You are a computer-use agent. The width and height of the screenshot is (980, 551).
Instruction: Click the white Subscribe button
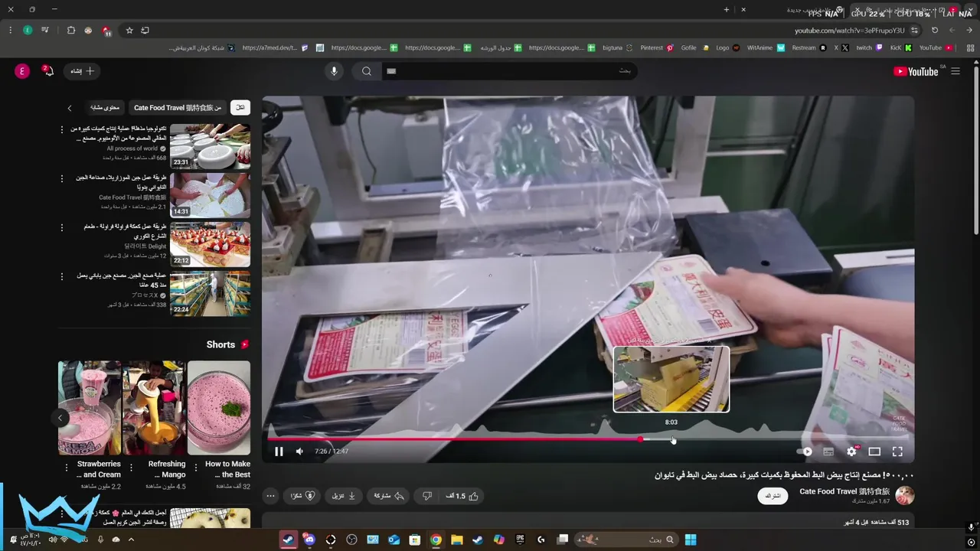(x=773, y=496)
